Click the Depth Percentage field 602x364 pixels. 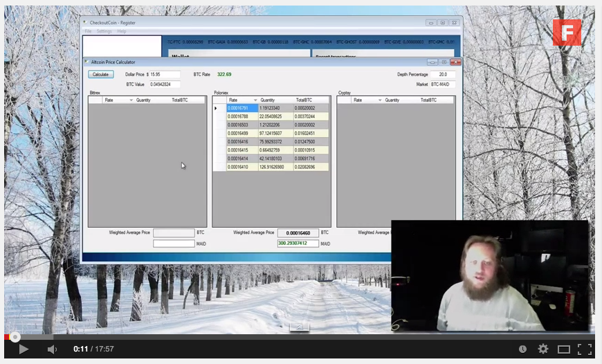[x=443, y=75]
